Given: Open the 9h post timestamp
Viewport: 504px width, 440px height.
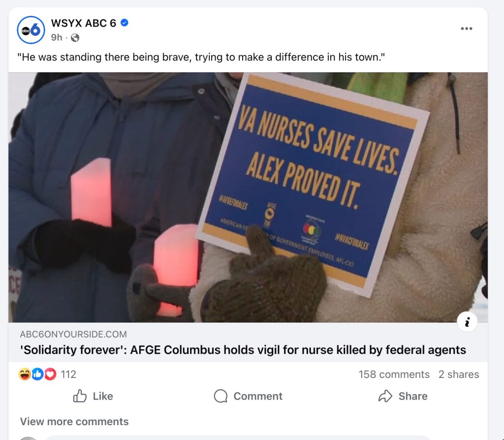Looking at the screenshot, I should (57, 37).
